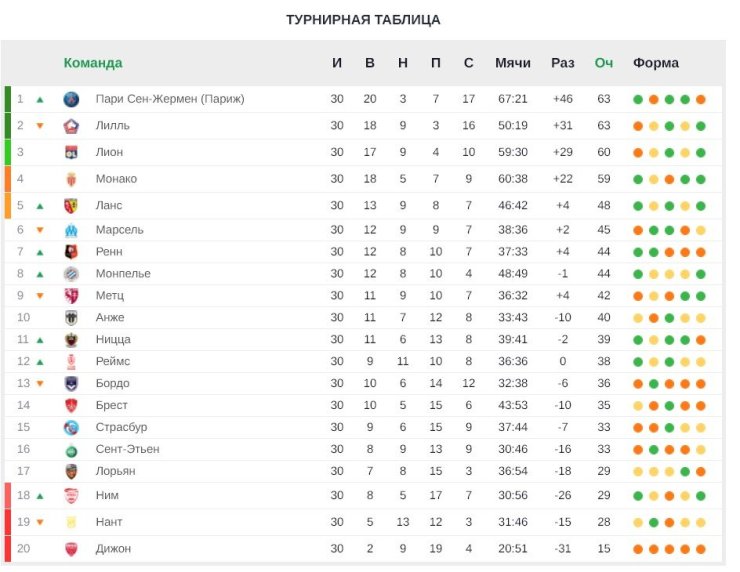The image size is (740, 572).
Task: Click the Dijon club crest icon
Action: tap(71, 549)
